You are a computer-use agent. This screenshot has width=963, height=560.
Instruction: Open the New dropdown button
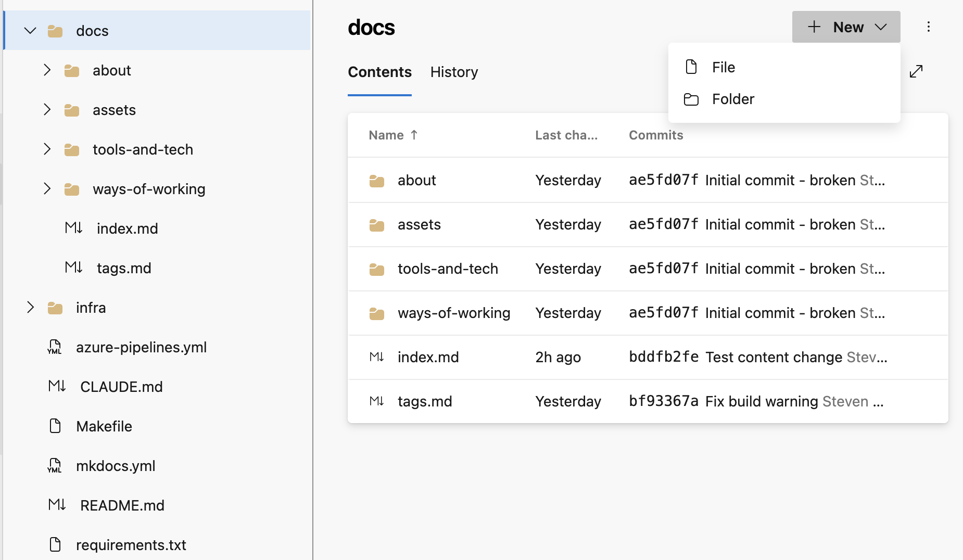pos(846,27)
